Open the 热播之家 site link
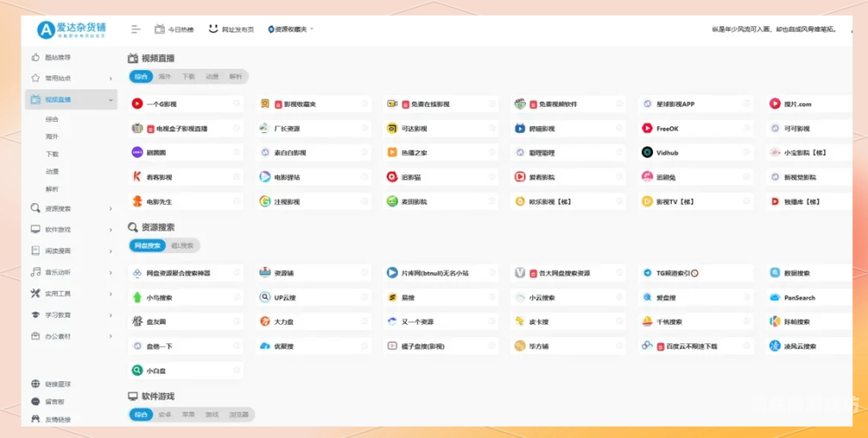Viewport: 868px width, 438px height. click(440, 152)
